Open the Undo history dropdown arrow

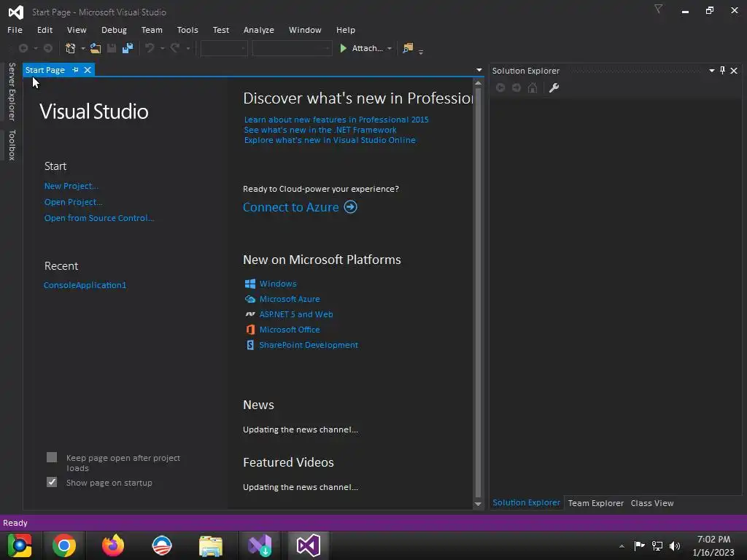163,49
